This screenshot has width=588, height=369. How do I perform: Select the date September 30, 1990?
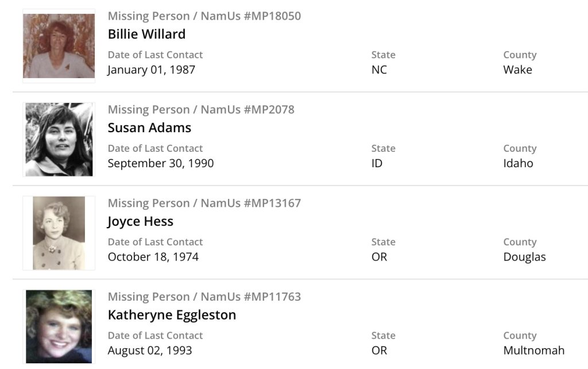(x=161, y=163)
